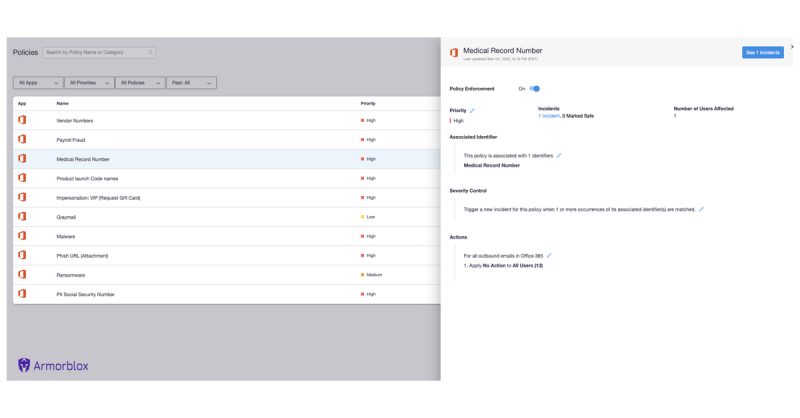Click the Armorblox logo
800x418 pixels.
(53, 365)
